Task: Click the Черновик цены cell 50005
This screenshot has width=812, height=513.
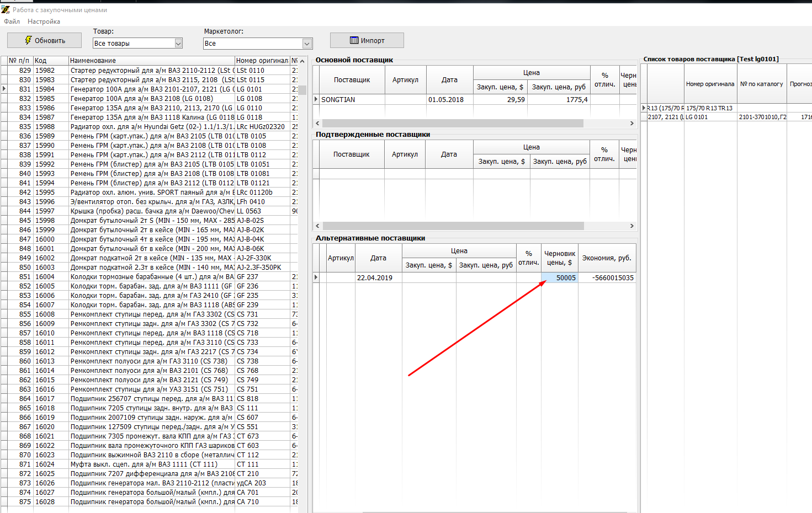Action: (x=560, y=277)
